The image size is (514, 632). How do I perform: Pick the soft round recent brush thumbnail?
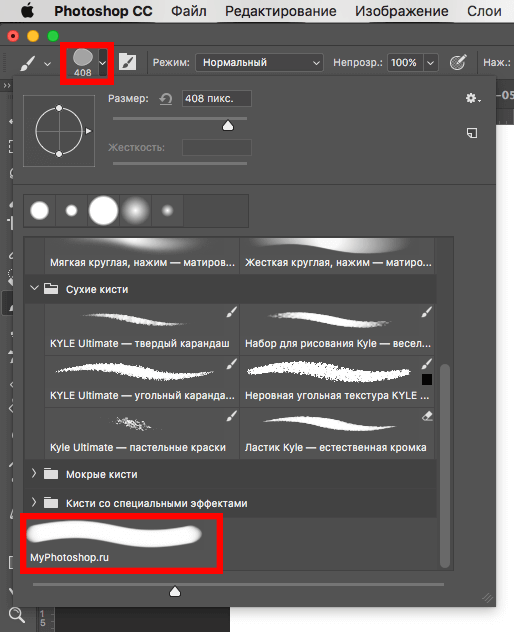pyautogui.click(x=135, y=210)
